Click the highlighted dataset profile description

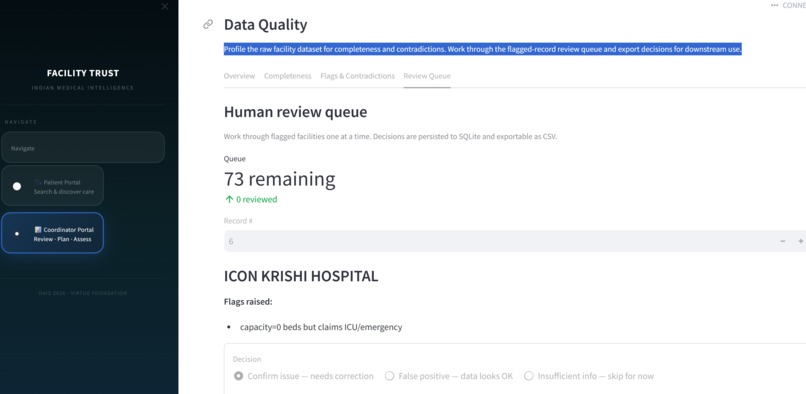coord(483,49)
